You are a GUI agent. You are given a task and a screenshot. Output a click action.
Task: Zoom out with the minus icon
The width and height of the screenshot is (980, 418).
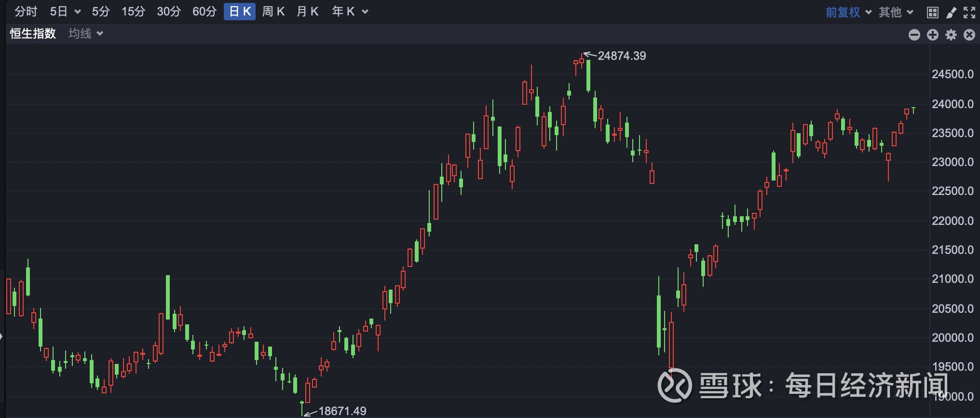pyautogui.click(x=914, y=35)
